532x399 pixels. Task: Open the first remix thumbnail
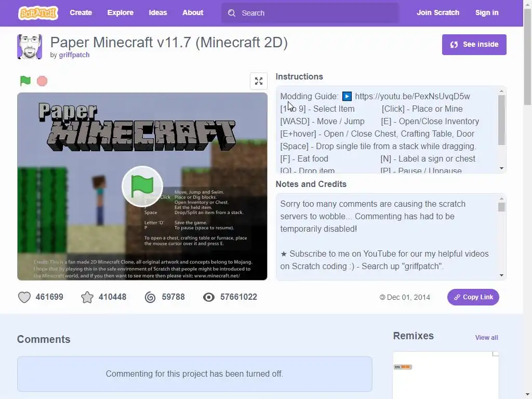pos(446,375)
